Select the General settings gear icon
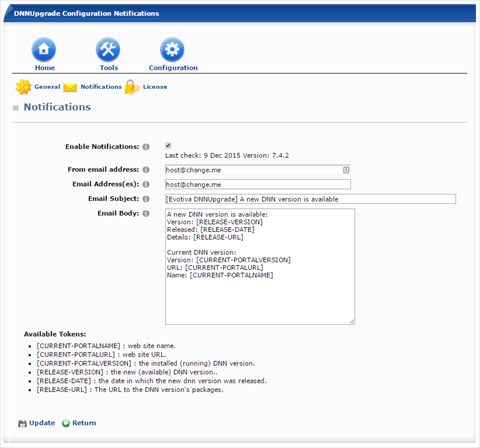Viewport: 480px width, 448px height. pyautogui.click(x=23, y=87)
